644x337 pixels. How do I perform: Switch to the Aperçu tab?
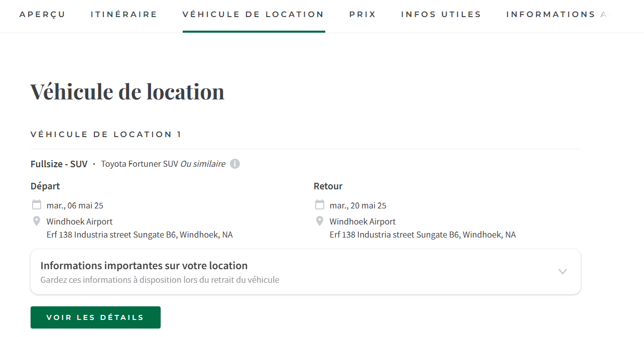42,15
